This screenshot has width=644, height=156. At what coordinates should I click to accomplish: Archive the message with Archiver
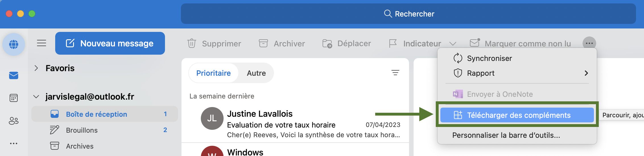click(x=282, y=44)
